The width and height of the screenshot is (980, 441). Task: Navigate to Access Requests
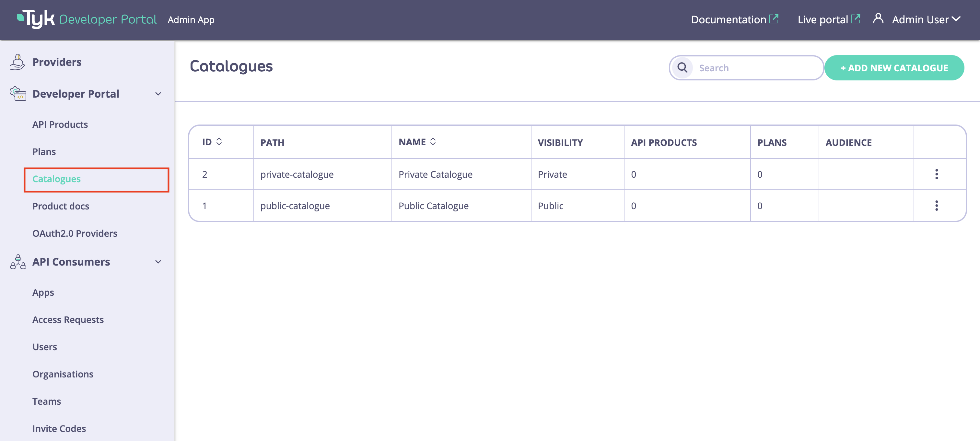point(68,320)
